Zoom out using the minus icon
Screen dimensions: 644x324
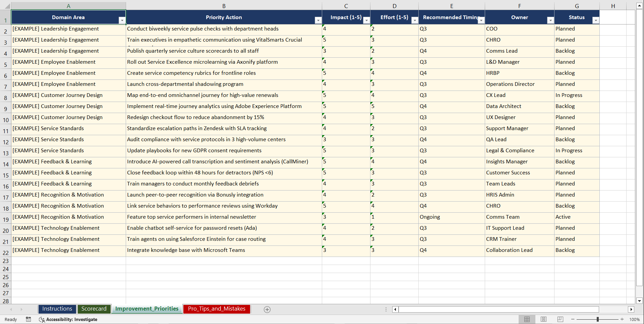tap(573, 319)
